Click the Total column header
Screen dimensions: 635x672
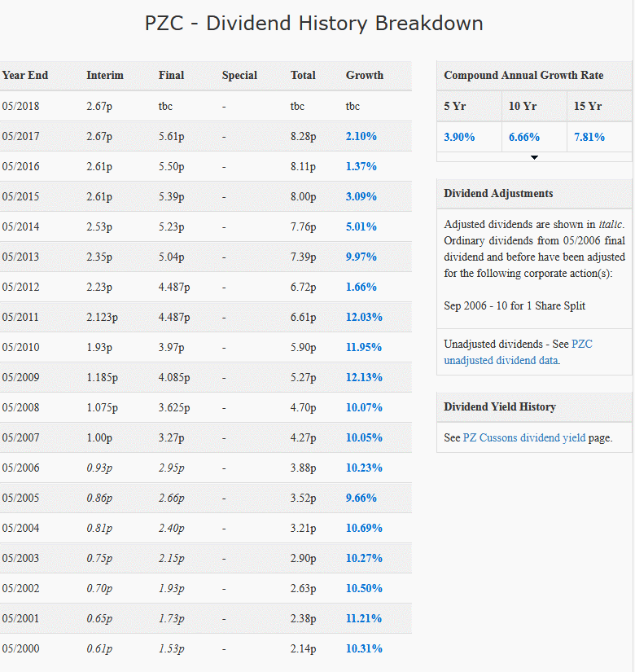tap(303, 75)
